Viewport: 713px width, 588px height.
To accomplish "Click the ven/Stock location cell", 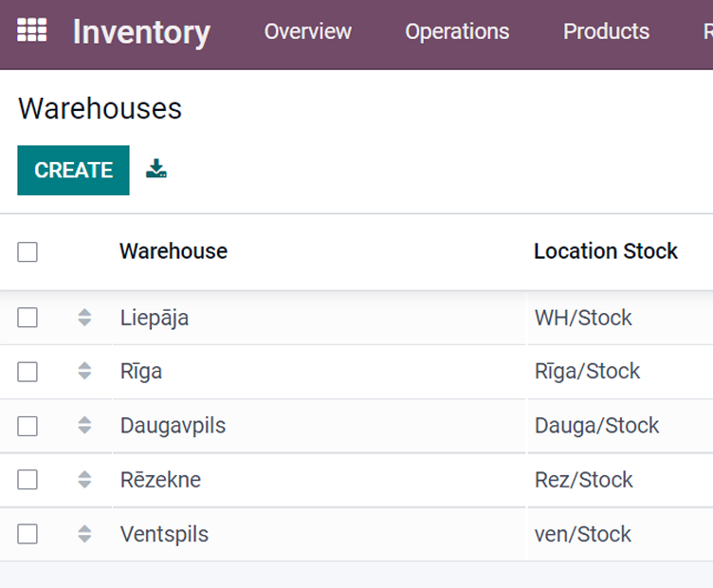I will click(x=583, y=534).
